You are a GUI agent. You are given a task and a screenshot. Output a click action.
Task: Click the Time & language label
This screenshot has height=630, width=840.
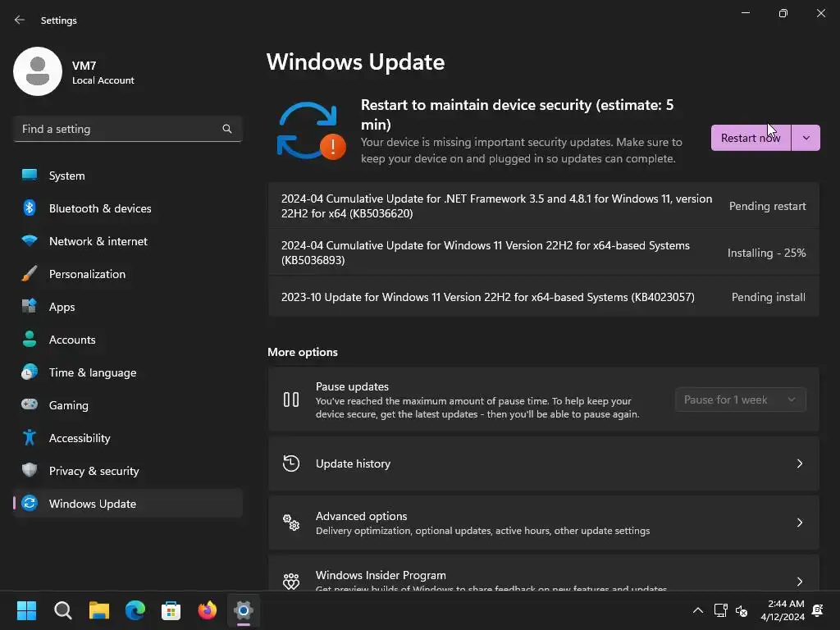click(x=93, y=372)
